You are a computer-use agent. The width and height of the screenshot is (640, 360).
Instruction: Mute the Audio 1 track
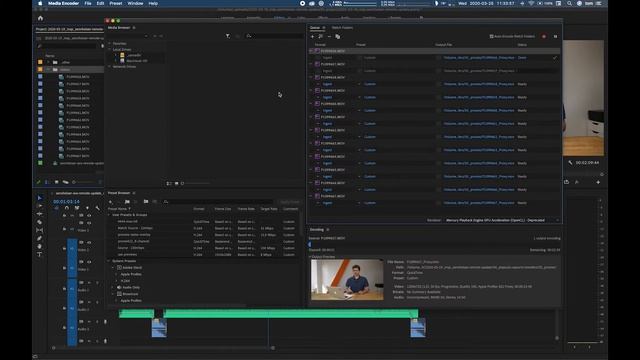(89, 282)
